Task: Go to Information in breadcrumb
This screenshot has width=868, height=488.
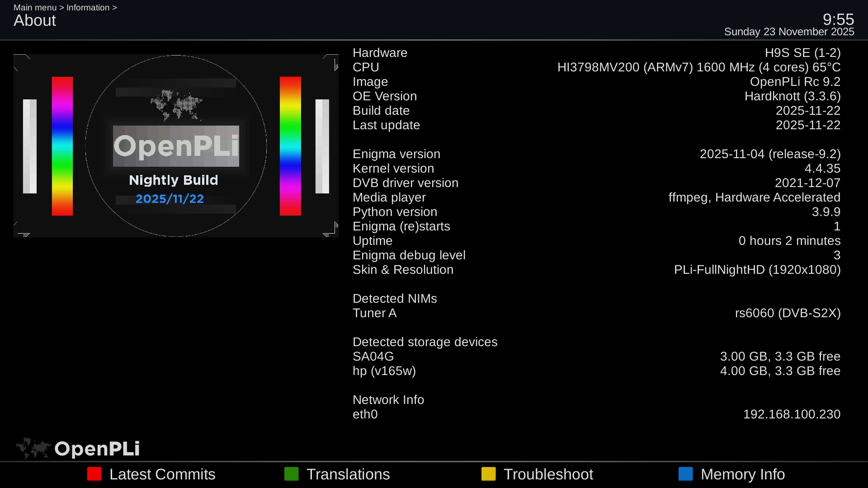Action: tap(88, 8)
